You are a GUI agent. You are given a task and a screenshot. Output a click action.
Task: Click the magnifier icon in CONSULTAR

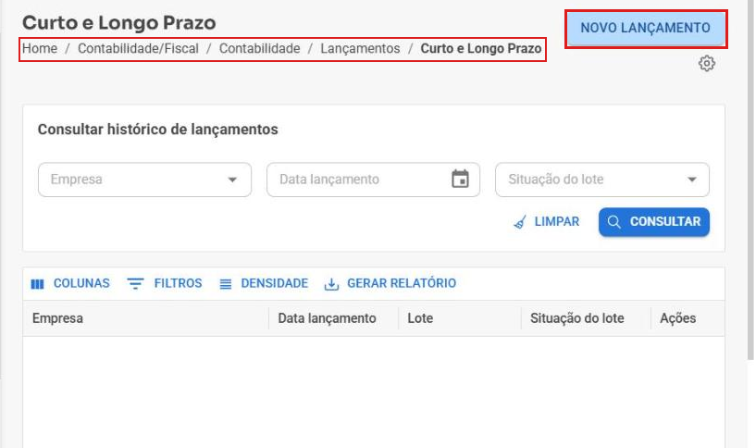pyautogui.click(x=614, y=222)
